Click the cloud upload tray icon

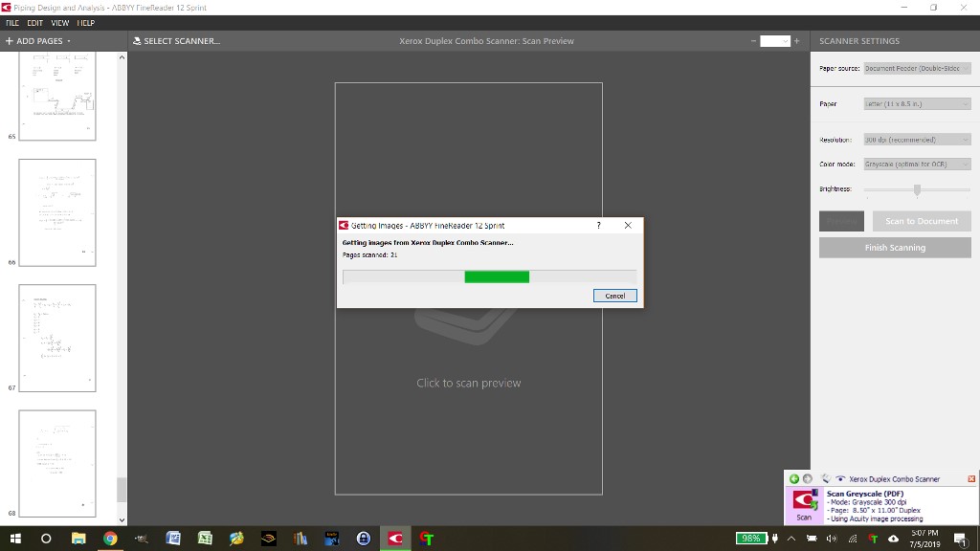pos(894,539)
